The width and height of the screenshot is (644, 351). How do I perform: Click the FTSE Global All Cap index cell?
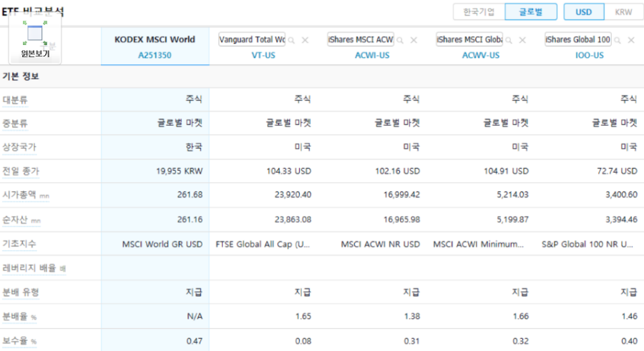(263, 244)
